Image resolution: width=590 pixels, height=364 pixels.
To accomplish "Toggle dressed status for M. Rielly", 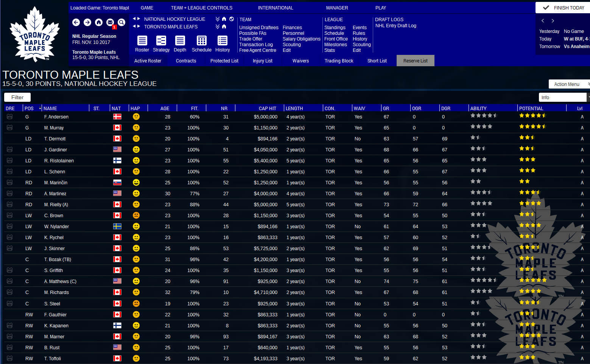I will pyautogui.click(x=10, y=204).
